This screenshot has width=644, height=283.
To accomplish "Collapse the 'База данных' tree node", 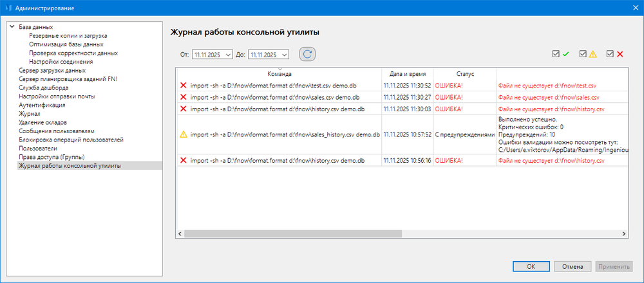I will pyautogui.click(x=12, y=26).
